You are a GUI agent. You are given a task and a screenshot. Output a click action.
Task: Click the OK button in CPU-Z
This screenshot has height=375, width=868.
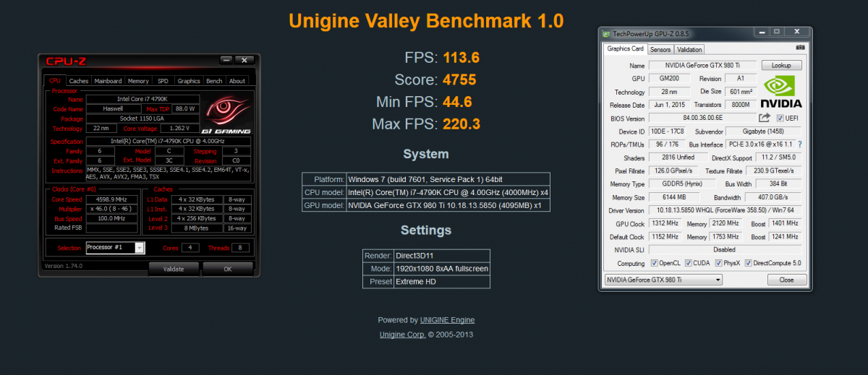228,269
